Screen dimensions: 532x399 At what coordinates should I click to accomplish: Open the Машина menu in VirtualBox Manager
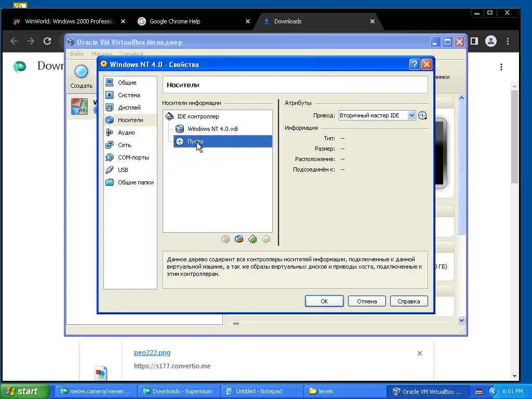click(102, 54)
